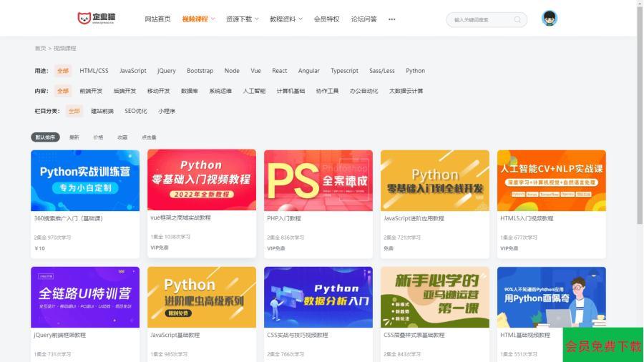Expand the 资源下载 dropdown arrow
644x362 pixels.
click(257, 19)
